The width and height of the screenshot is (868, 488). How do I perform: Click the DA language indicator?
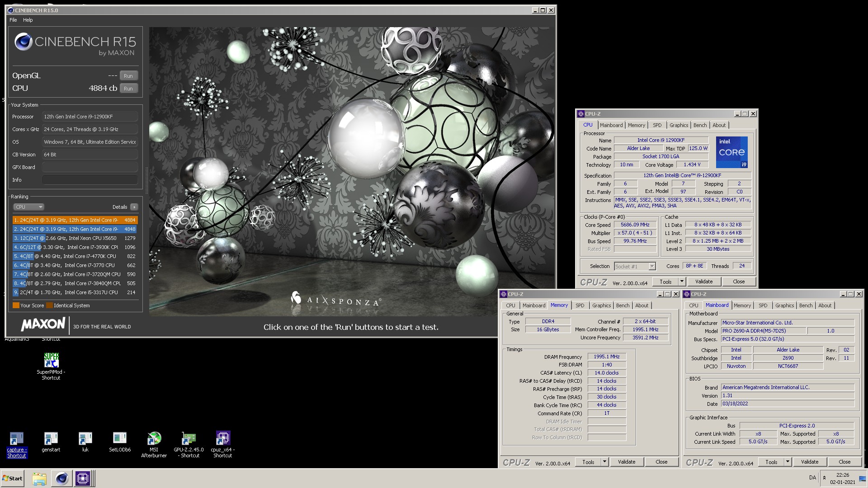point(812,478)
